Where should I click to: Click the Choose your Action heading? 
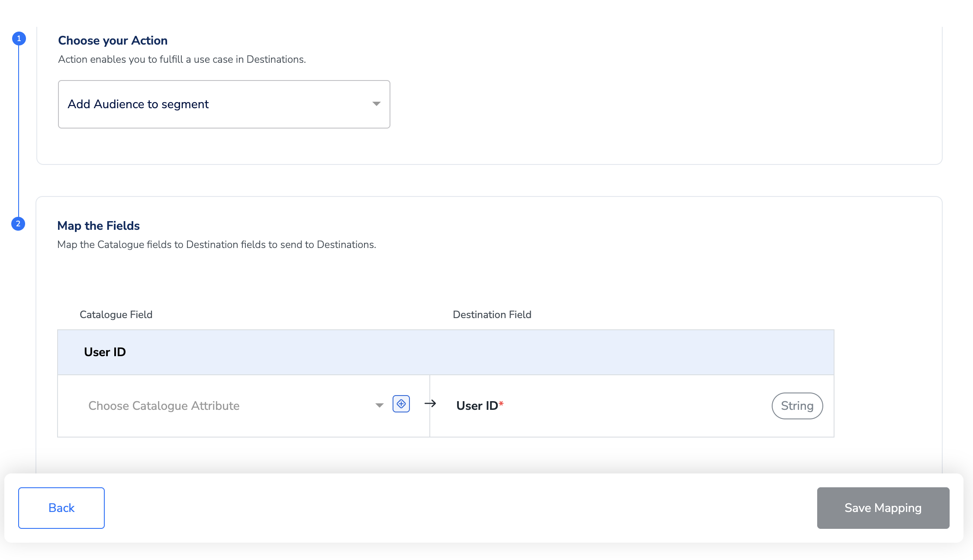click(x=113, y=40)
